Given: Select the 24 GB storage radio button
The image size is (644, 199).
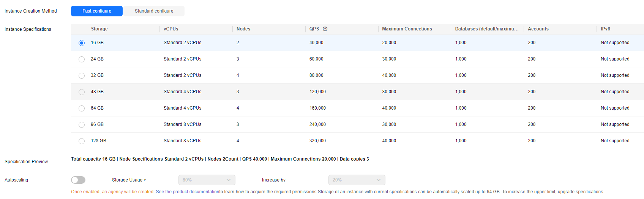Looking at the screenshot, I should [x=82, y=59].
